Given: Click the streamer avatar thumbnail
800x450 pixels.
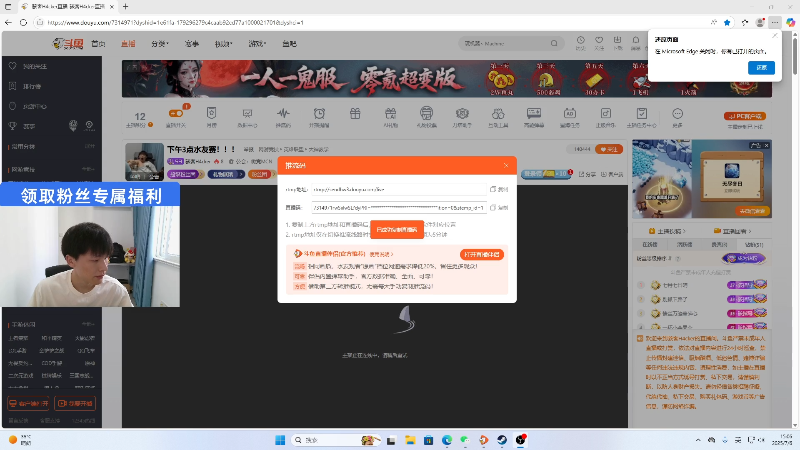Looking at the screenshot, I should (x=144, y=162).
